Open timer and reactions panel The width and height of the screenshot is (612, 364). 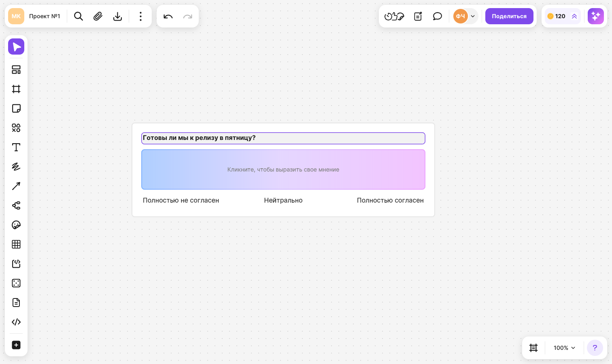click(x=394, y=16)
